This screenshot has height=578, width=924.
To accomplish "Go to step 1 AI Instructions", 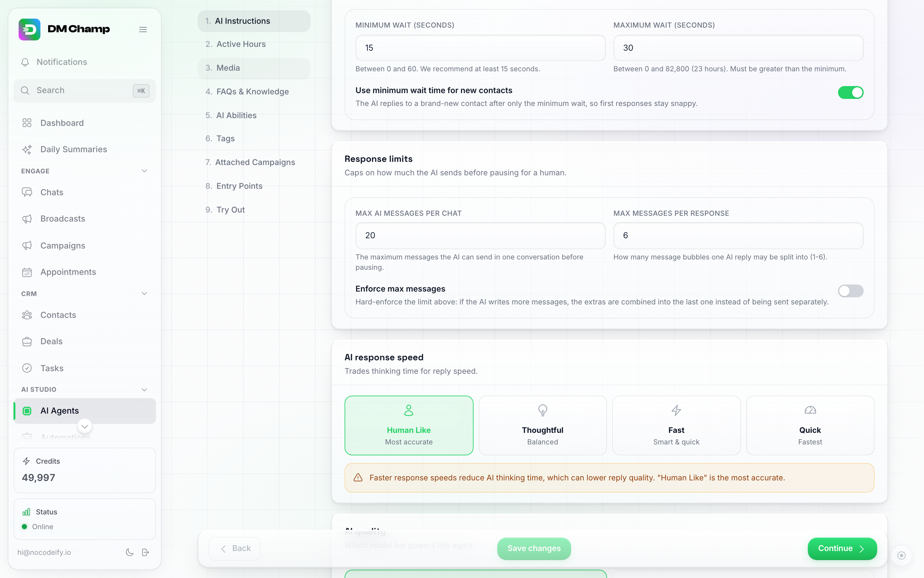I will [254, 21].
